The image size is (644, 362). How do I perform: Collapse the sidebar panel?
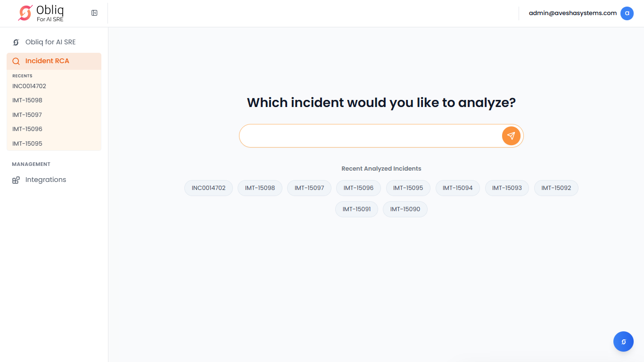pos(94,13)
